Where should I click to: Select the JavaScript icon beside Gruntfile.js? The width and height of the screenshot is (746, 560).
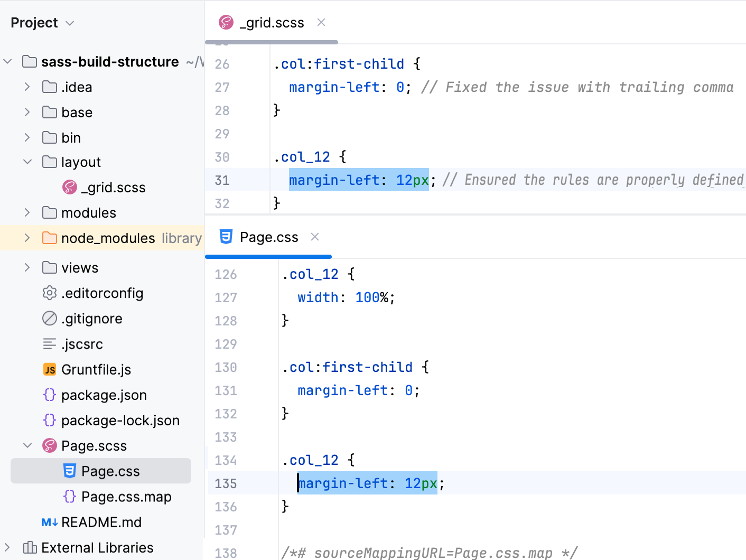click(x=49, y=369)
